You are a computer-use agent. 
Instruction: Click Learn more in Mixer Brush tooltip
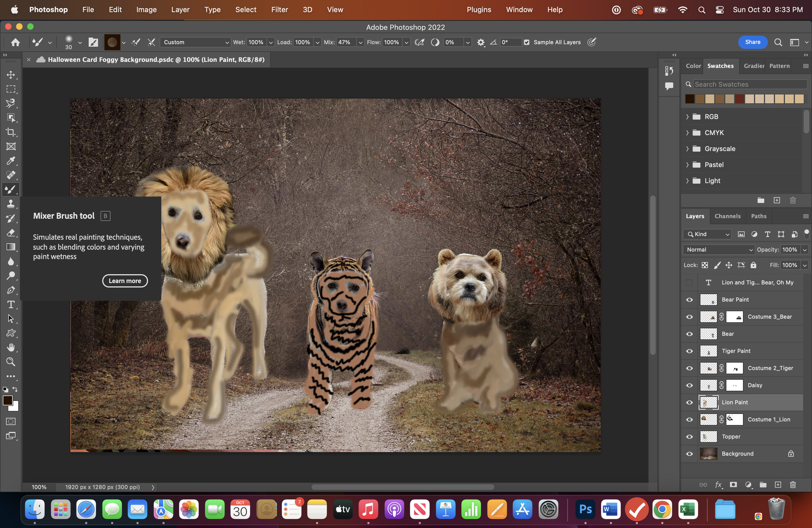[x=124, y=281]
